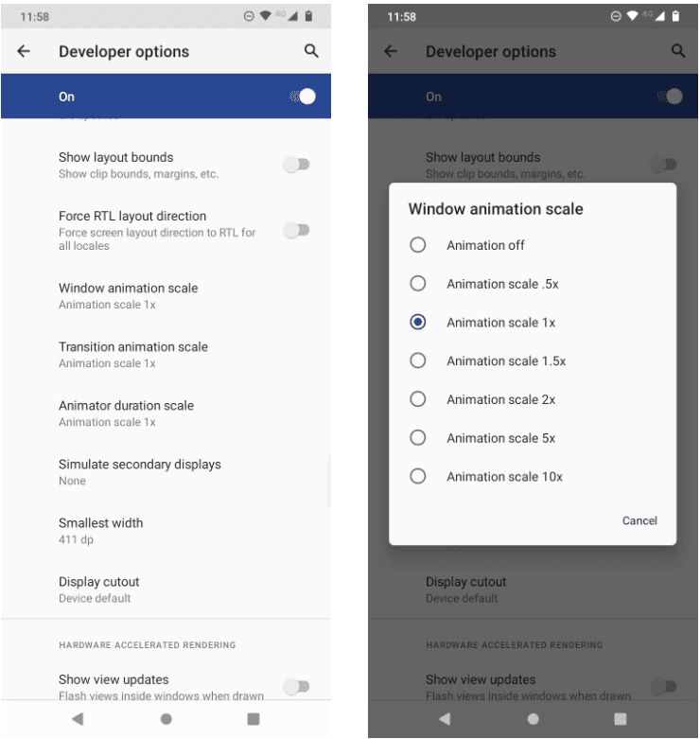Image resolution: width=700 pixels, height=739 pixels.
Task: Open Animator duration scale setting
Action: click(166, 413)
